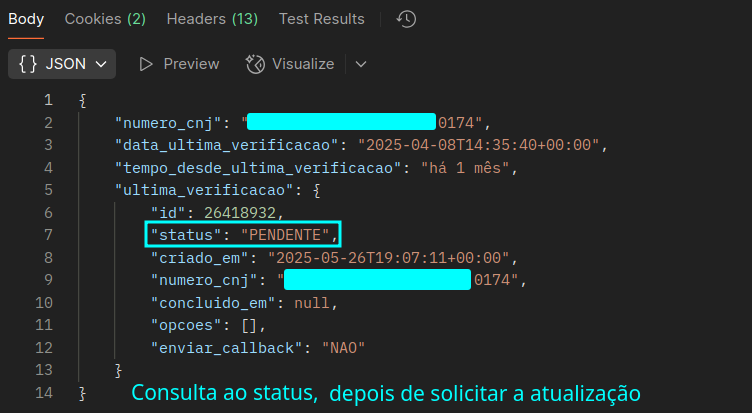Click the Preview play triangle icon

coord(146,64)
